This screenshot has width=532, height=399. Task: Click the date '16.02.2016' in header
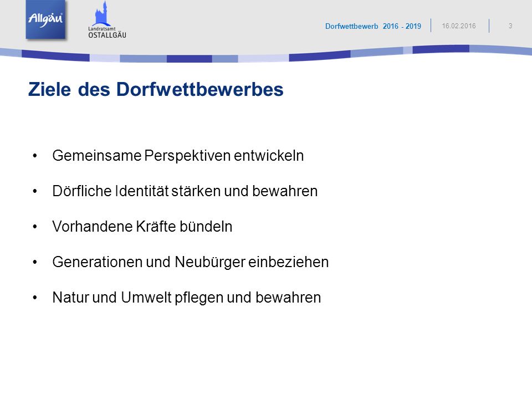(458, 26)
